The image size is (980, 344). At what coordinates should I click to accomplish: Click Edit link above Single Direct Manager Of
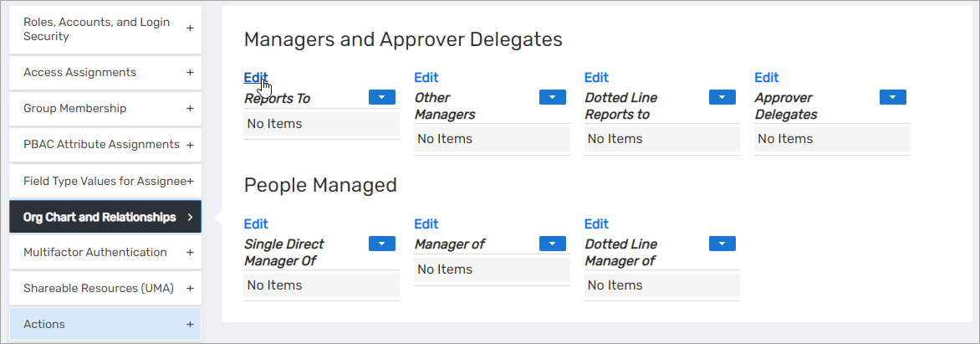tap(255, 223)
